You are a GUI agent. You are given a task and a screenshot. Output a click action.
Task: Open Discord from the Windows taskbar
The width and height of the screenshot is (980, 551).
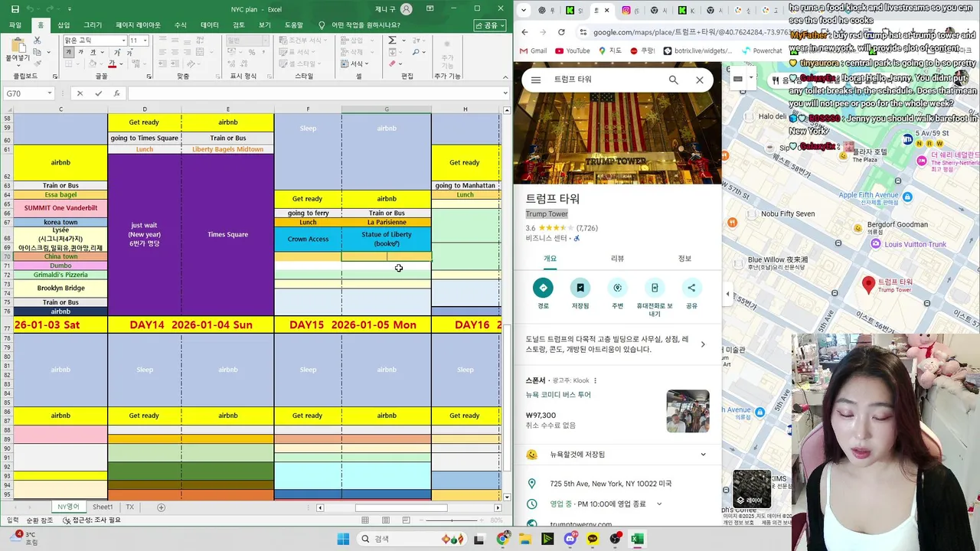[570, 539]
